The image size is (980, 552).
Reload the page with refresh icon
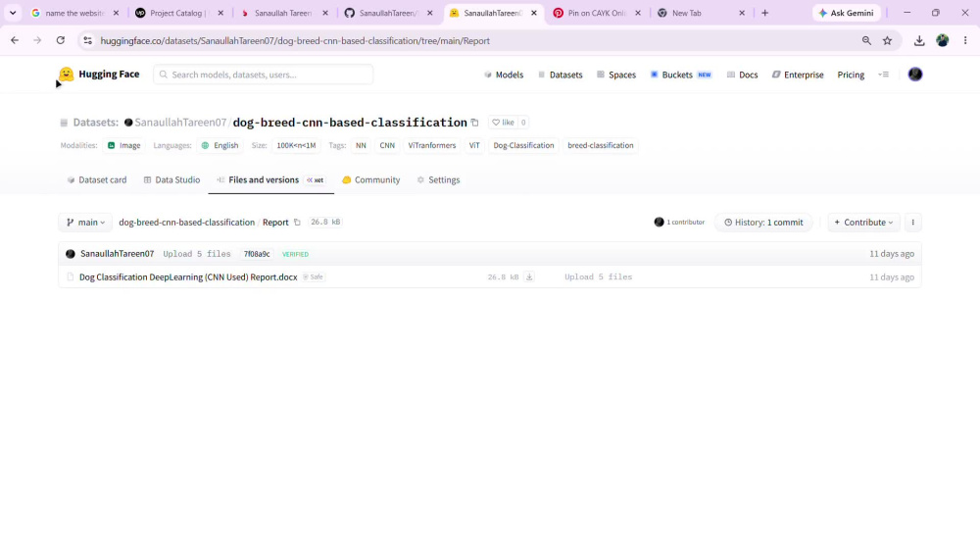click(x=61, y=40)
